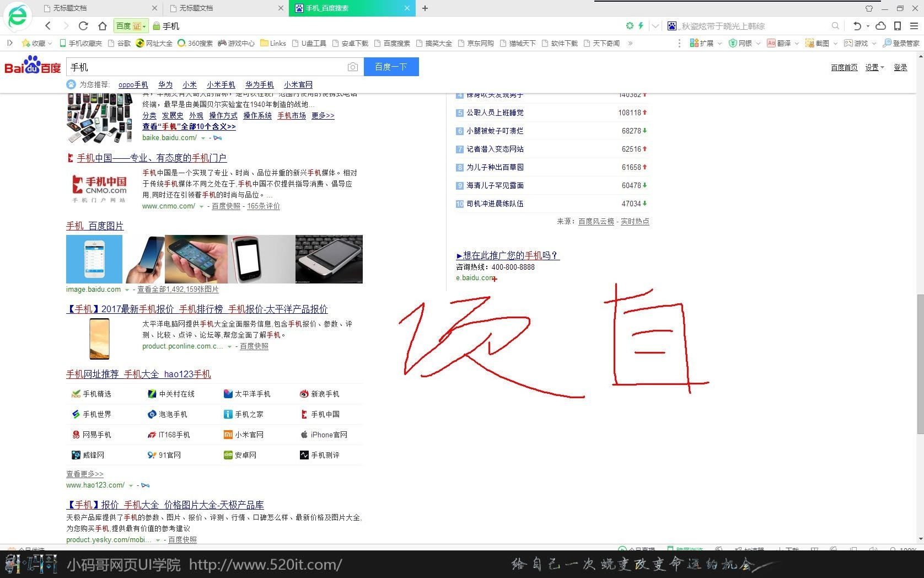Open the browser hamburger menu

click(914, 26)
